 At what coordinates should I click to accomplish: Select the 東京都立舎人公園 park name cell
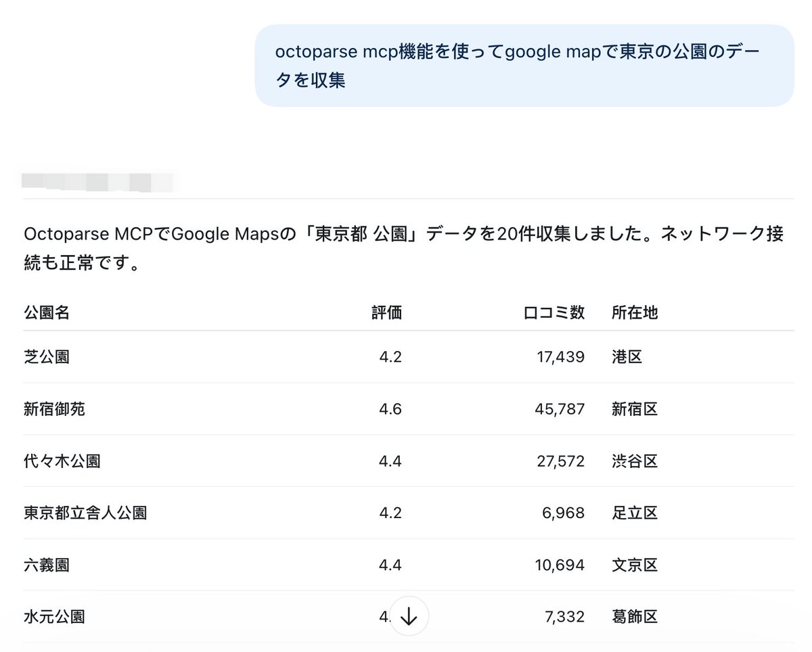85,513
